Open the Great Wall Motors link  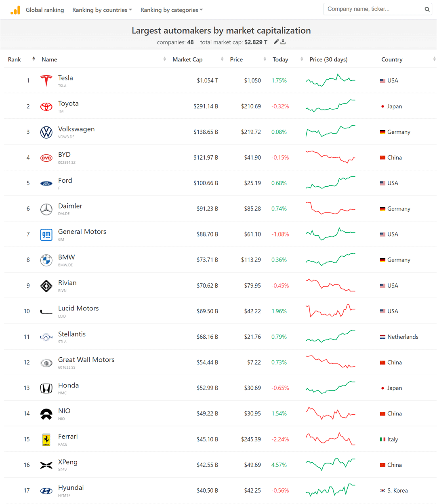pos(86,360)
